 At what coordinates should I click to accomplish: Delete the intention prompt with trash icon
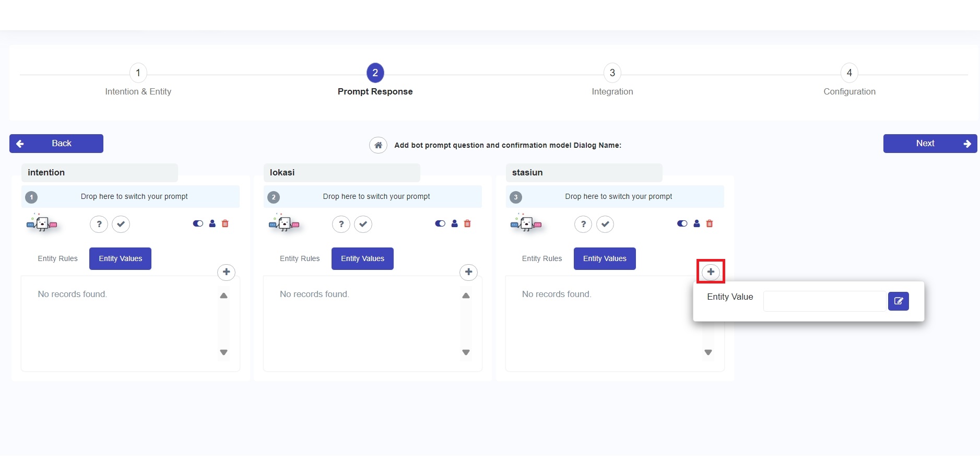pyautogui.click(x=225, y=223)
